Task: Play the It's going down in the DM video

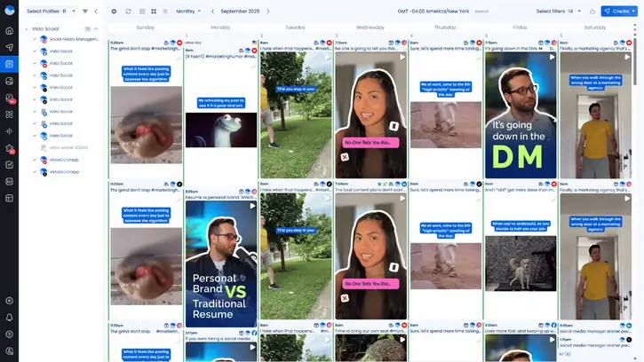Action: point(552,57)
